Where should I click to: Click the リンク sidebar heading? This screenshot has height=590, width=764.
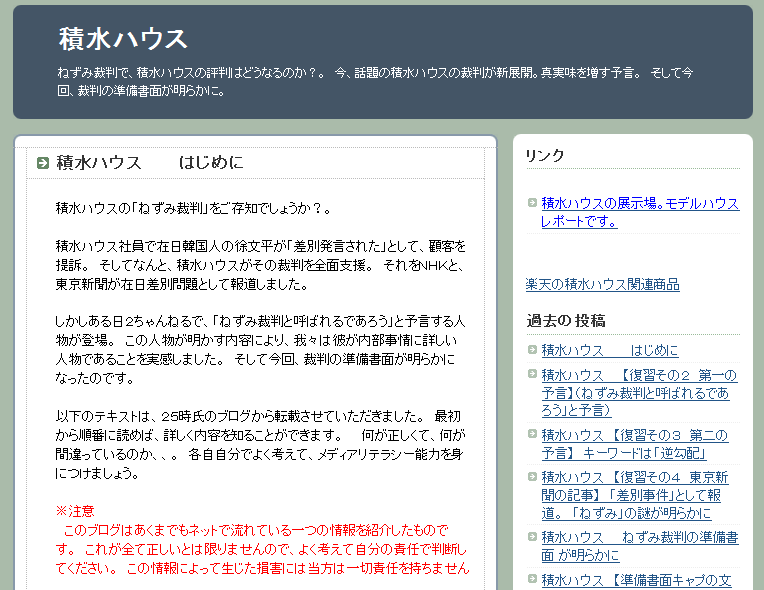tap(545, 155)
